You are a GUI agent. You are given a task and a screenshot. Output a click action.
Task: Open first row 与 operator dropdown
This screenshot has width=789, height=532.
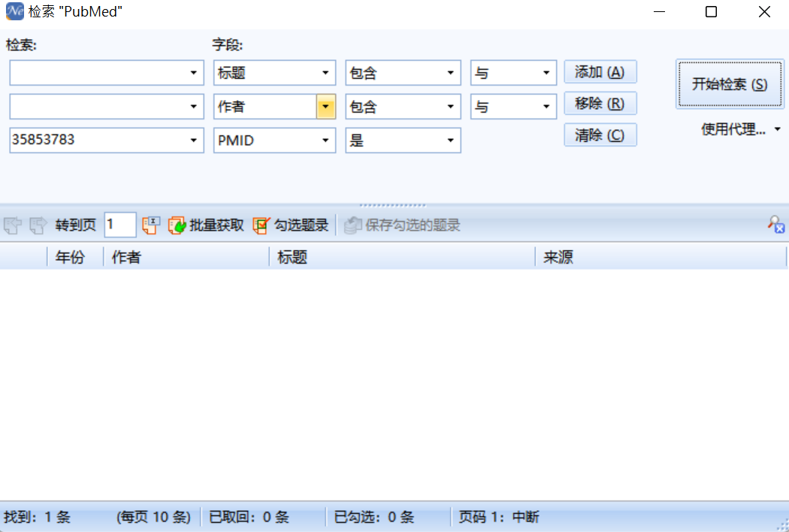[x=546, y=73]
